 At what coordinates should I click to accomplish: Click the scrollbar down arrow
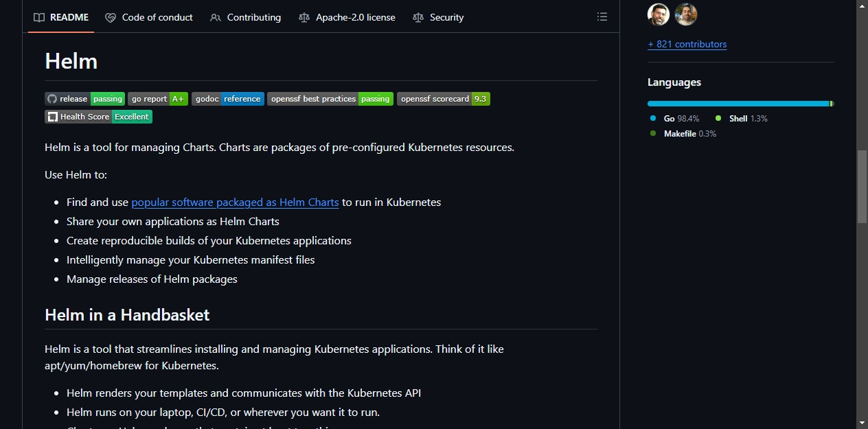[862, 423]
